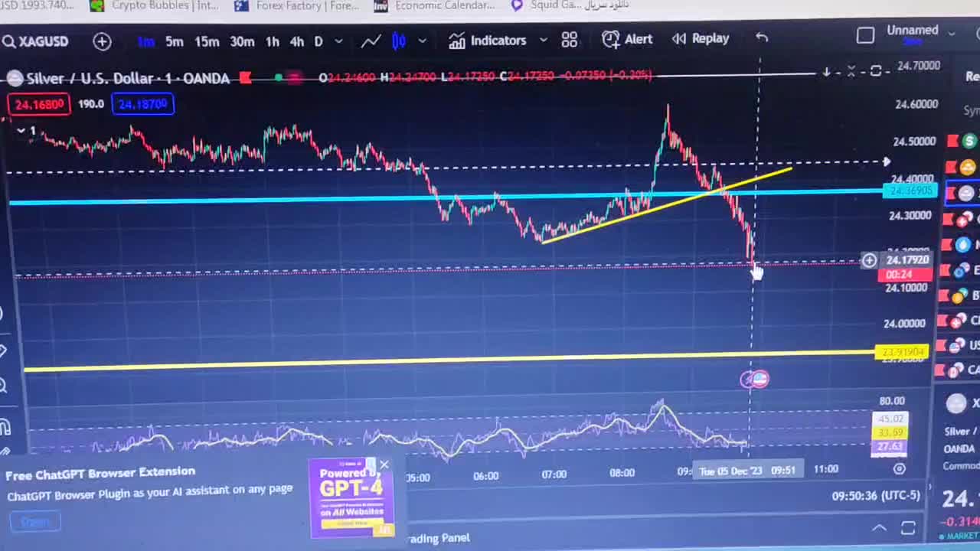Maximize the bottom panel with the square icon
This screenshot has width=980, height=551.
tap(908, 527)
